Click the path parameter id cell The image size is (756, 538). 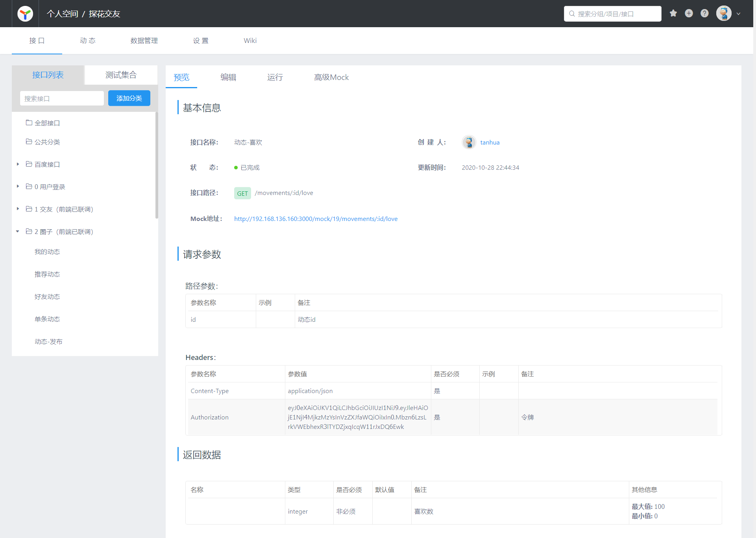(222, 319)
